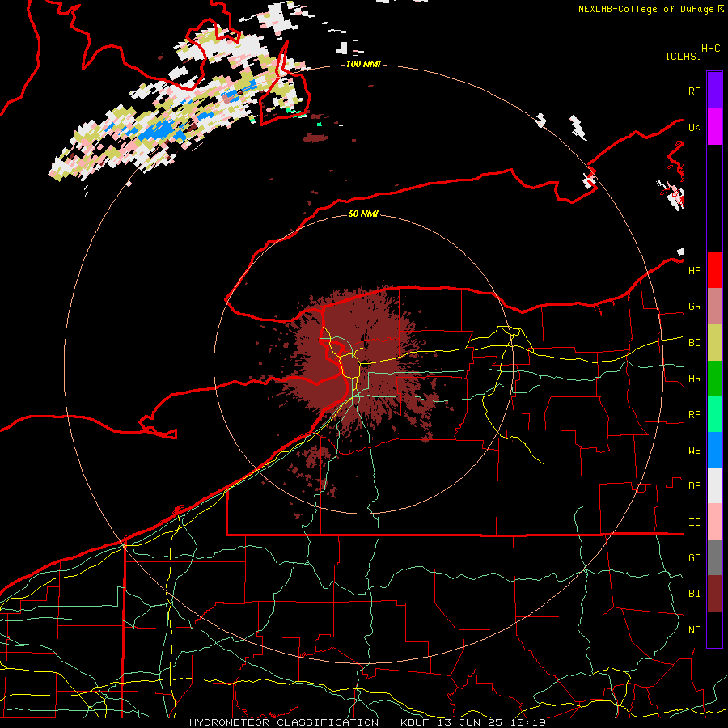Click the blue wet snow patch in northwest echoes
This screenshot has height=728, width=728.
[160, 130]
